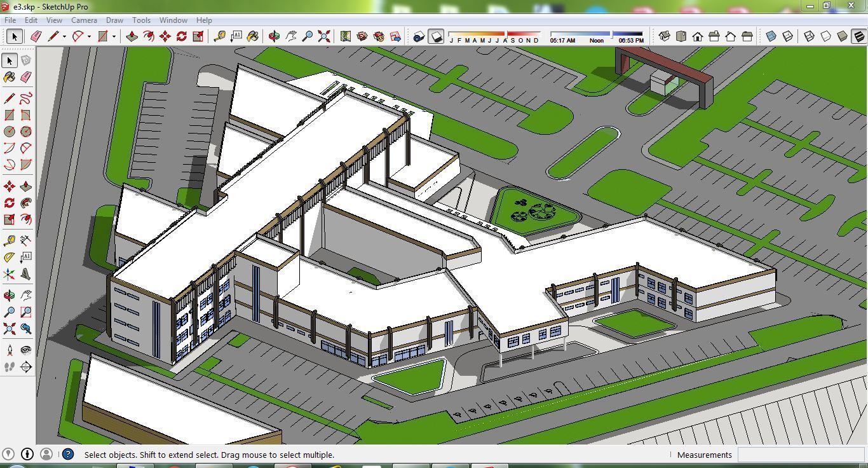
Task: Pick the Tape Measure tool
Action: 220,36
